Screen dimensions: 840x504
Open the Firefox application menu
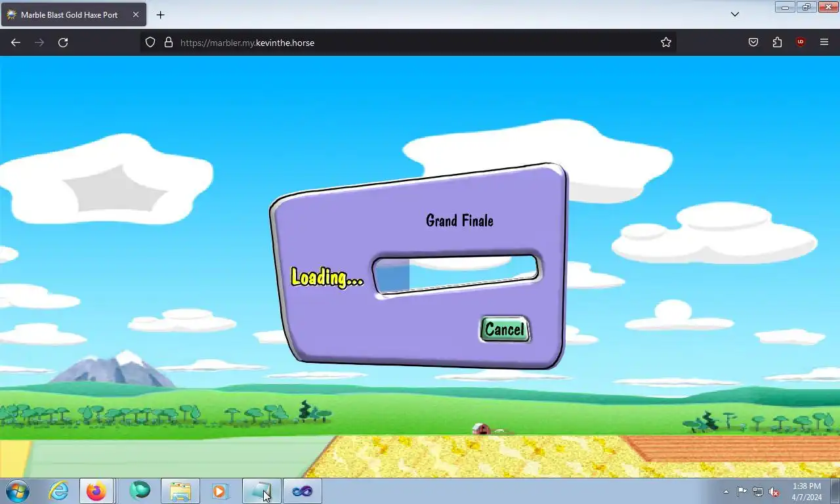click(824, 42)
